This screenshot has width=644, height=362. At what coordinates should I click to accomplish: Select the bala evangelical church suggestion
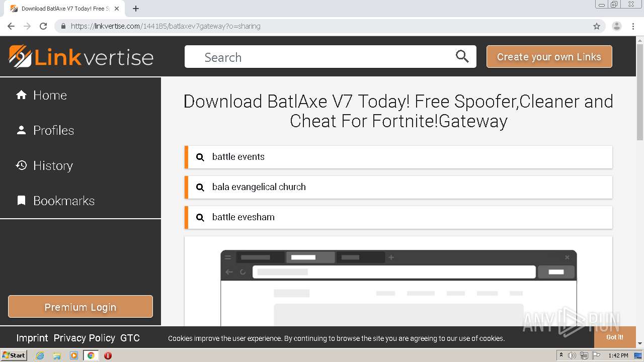point(398,187)
